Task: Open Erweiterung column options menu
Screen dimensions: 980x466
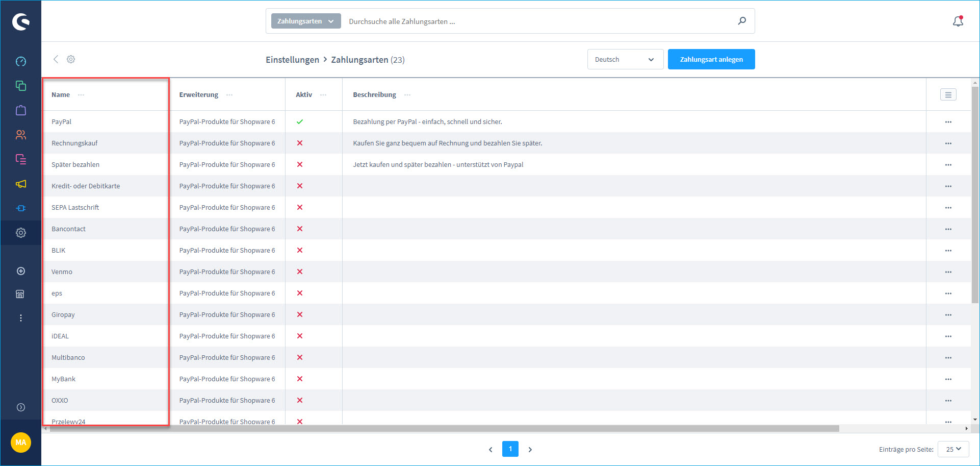Action: (229, 94)
